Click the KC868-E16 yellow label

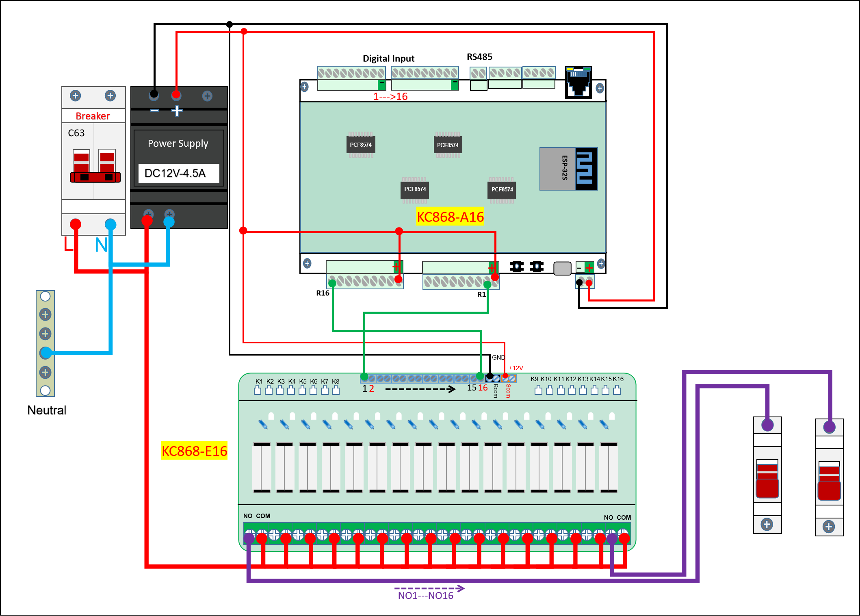click(x=194, y=451)
